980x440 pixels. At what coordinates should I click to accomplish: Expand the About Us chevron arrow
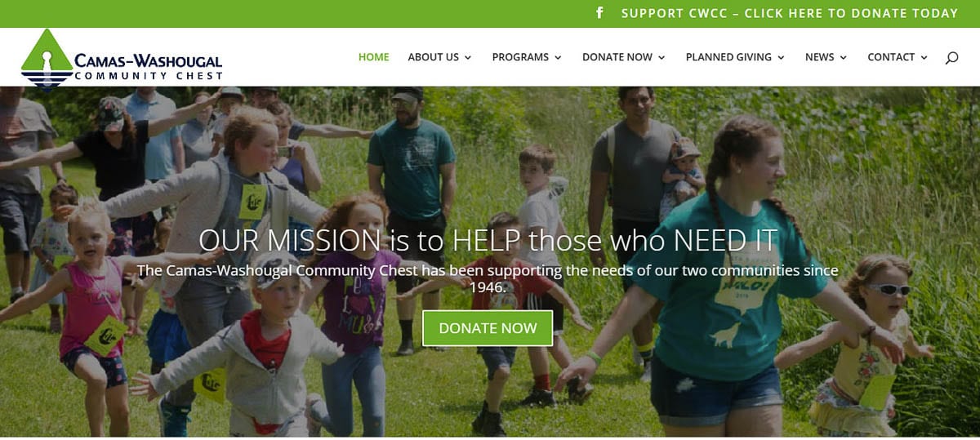(468, 58)
